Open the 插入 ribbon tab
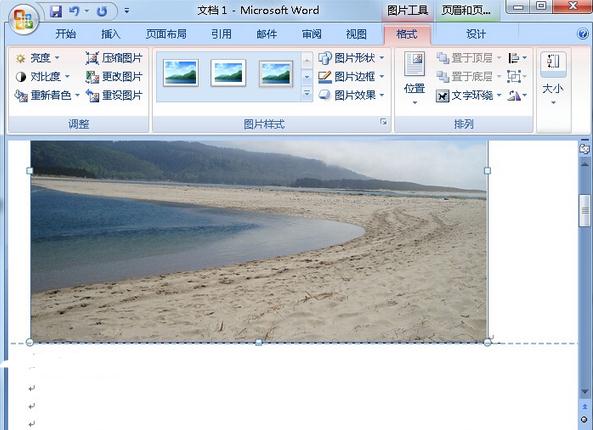This screenshot has width=593, height=430. click(110, 34)
